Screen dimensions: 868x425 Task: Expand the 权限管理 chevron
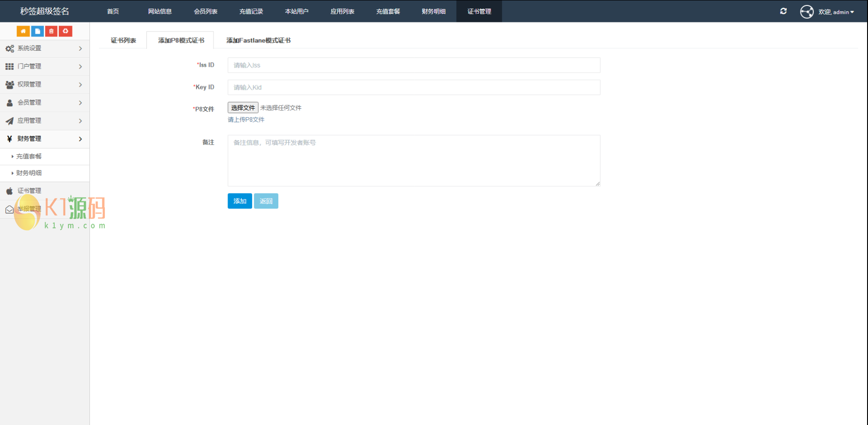click(x=80, y=84)
